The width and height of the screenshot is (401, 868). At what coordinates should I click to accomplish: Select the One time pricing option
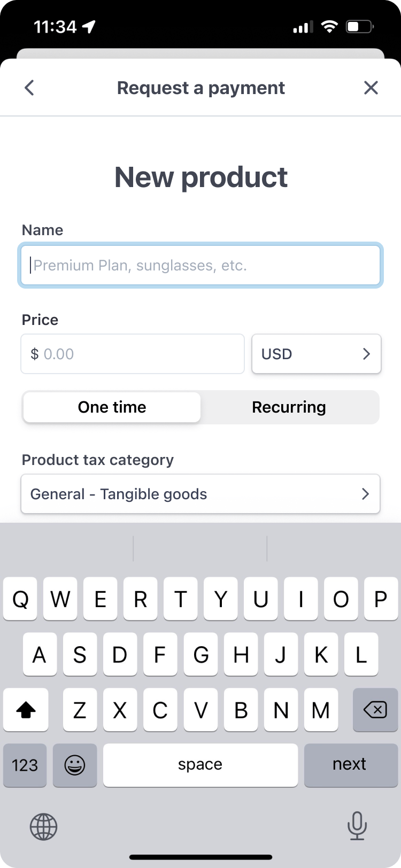(x=112, y=407)
